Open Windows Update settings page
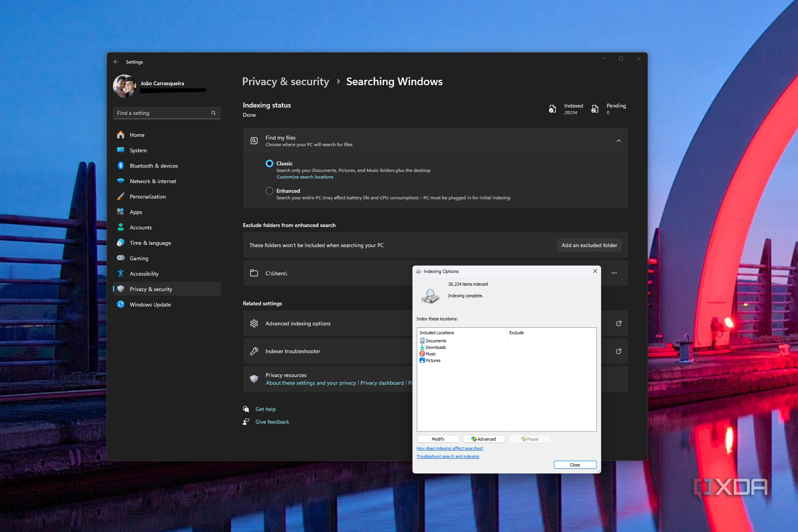This screenshot has width=798, height=532. [167, 305]
